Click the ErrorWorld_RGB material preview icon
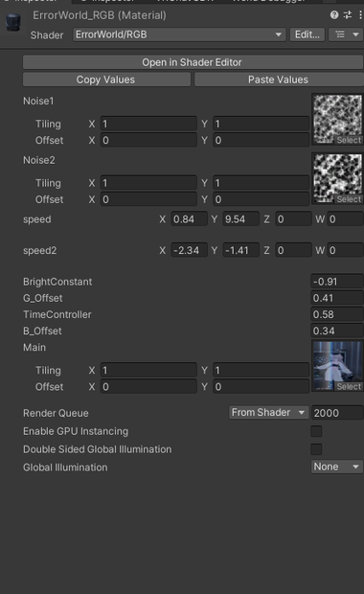The height and width of the screenshot is (594, 364). coord(12,22)
